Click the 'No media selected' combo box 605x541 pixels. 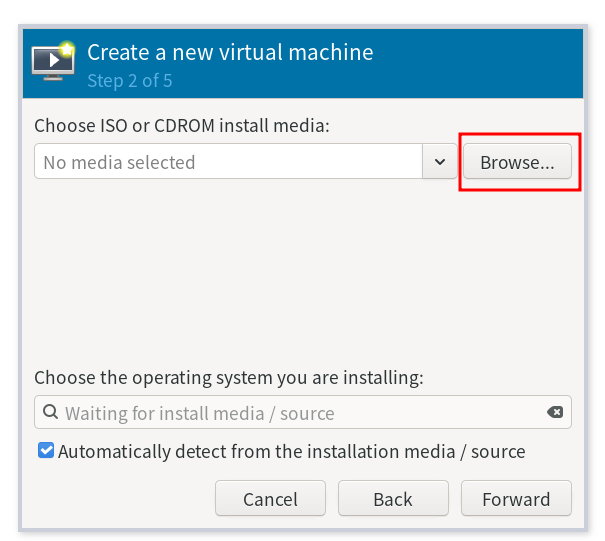pyautogui.click(x=228, y=162)
